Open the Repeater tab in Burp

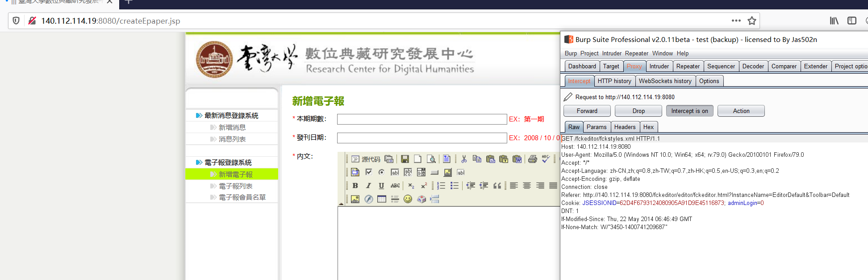688,66
